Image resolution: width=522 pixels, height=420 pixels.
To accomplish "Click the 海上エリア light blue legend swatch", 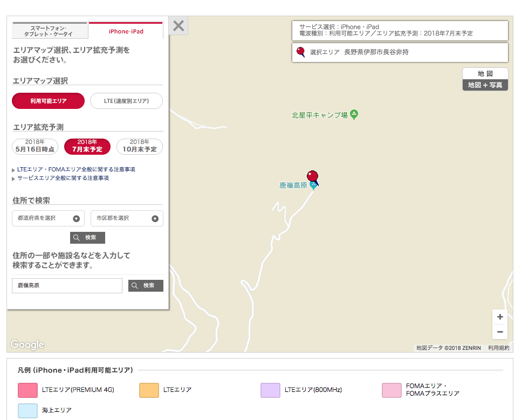I will pyautogui.click(x=28, y=411).
